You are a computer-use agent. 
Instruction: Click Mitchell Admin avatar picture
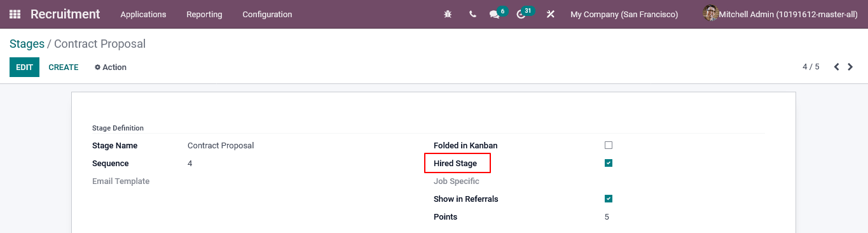pyautogui.click(x=711, y=13)
